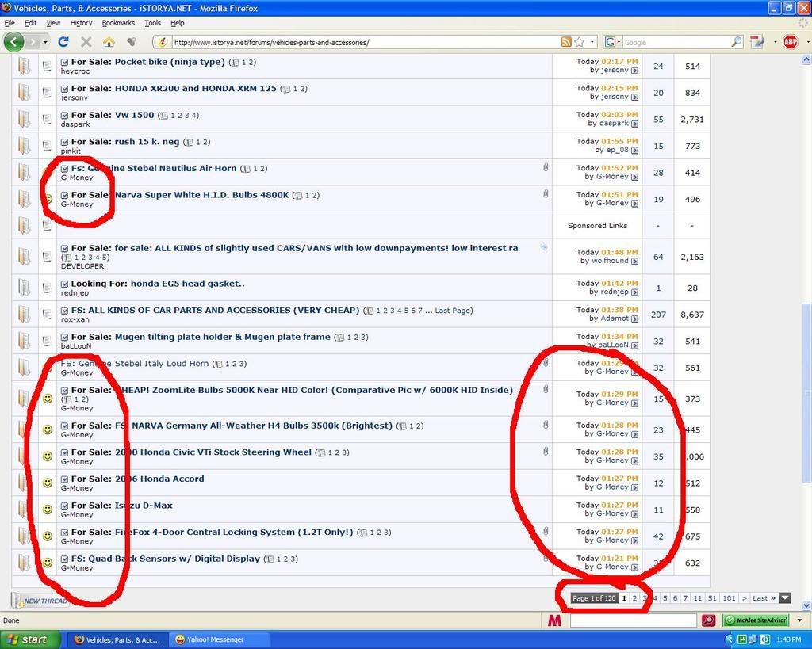The width and height of the screenshot is (812, 649).
Task: Open thread FS: Quad Back Sensors w/ Digital Display
Action: pyautogui.click(x=165, y=559)
